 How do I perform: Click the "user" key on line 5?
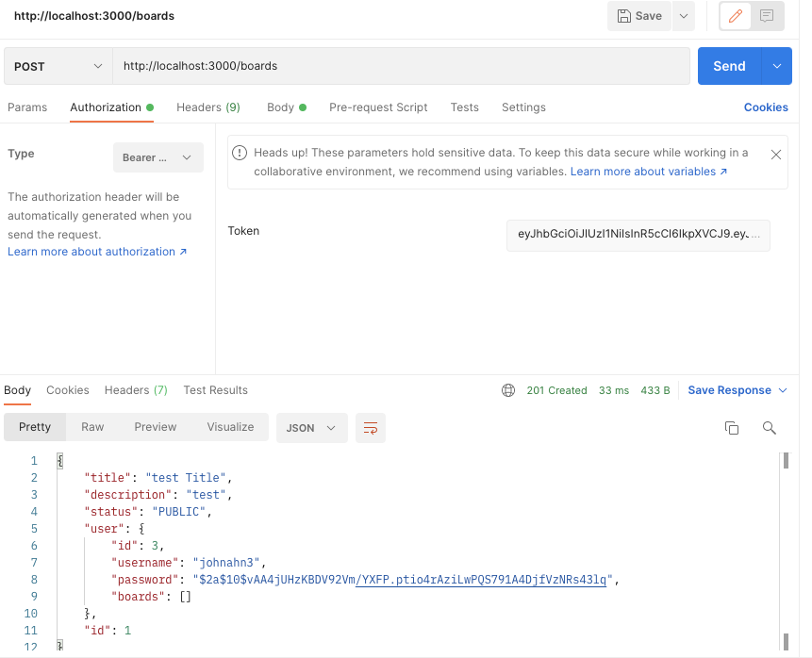click(104, 529)
